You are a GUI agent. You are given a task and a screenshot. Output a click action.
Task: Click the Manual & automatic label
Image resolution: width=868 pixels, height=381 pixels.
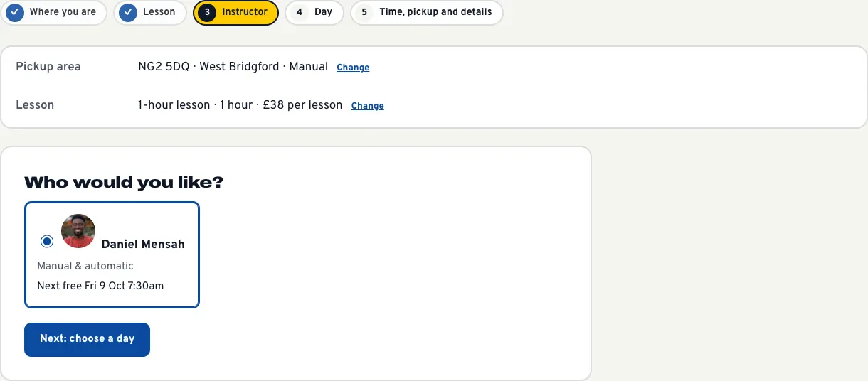click(85, 266)
